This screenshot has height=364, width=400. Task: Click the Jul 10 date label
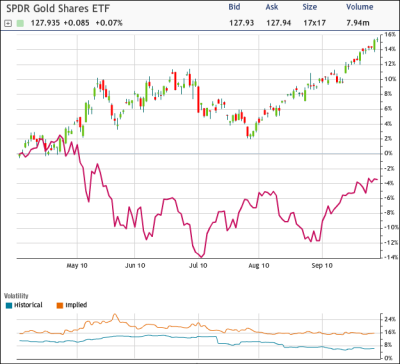pyautogui.click(x=198, y=266)
